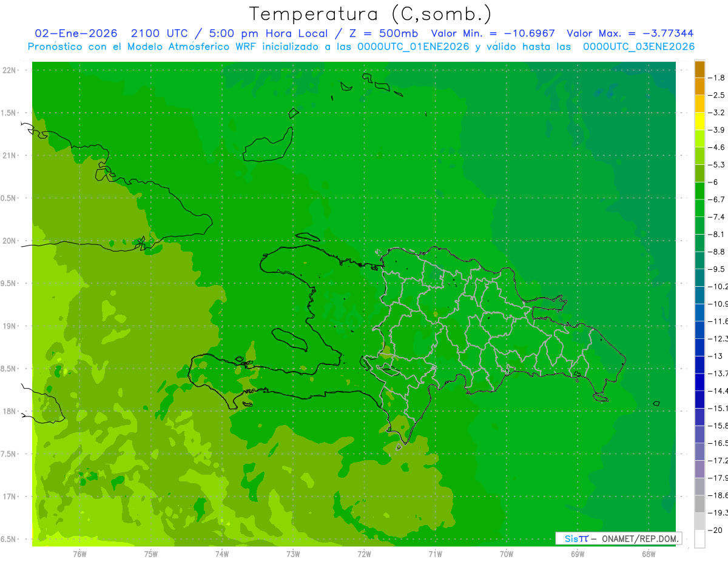
Task: Click the 'ONAMET/REP.DOM.' credit label
Action: [x=640, y=538]
